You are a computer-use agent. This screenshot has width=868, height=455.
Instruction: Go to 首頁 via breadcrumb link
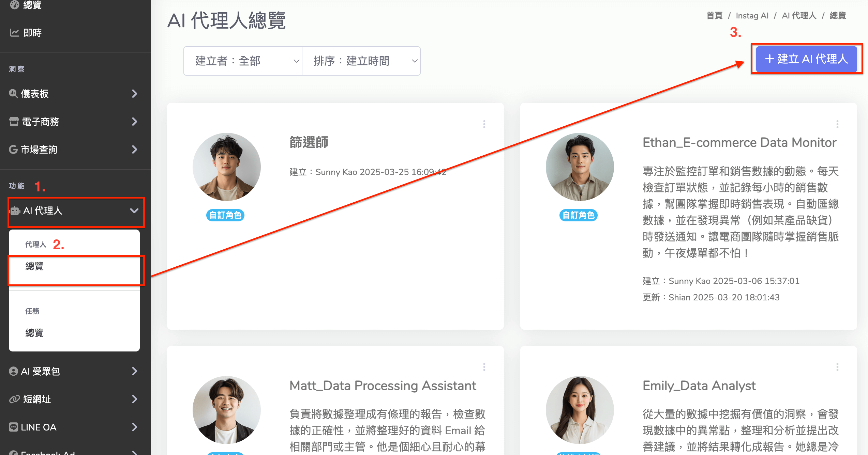[714, 16]
